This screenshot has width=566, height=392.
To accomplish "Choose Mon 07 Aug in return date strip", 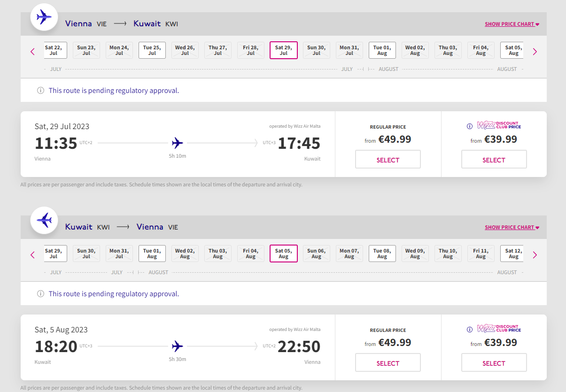I will click(x=349, y=254).
